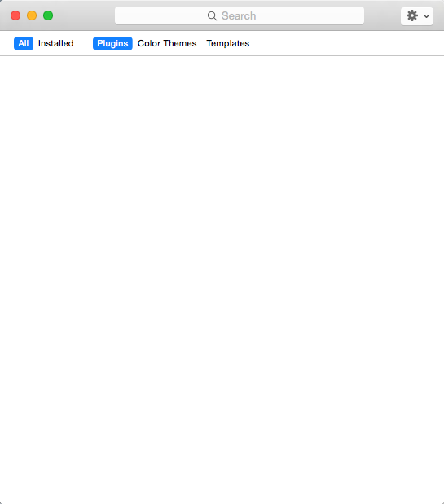Image resolution: width=444 pixels, height=504 pixels.
Task: Click into the Search field
Action: 240,15
